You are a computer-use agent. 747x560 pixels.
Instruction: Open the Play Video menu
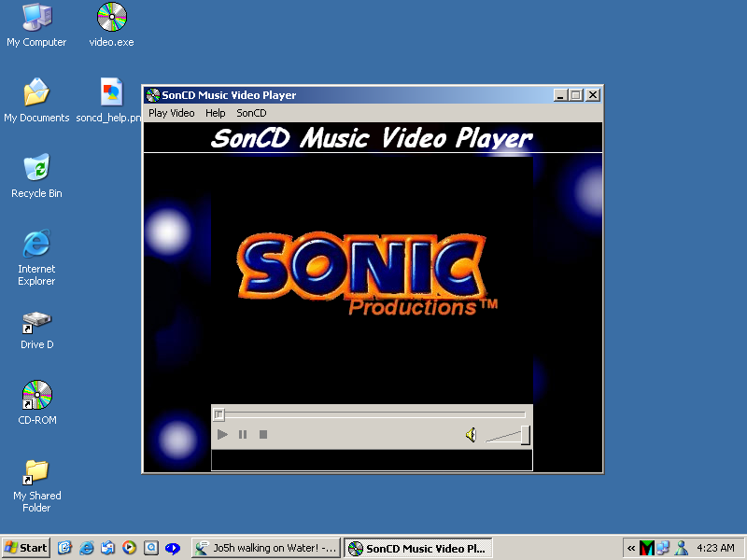tap(172, 113)
